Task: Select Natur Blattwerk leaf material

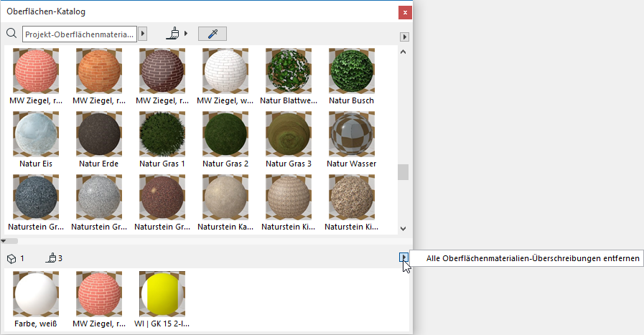Action: click(289, 71)
